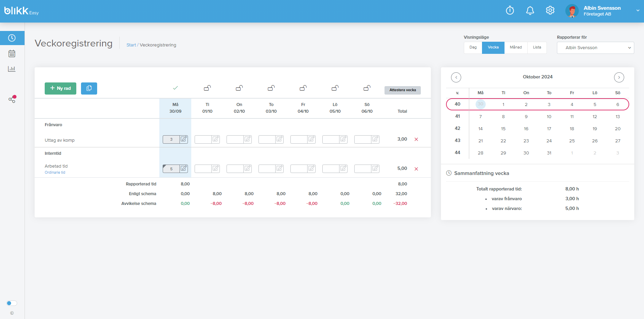
Task: Copy week using blue copy button
Action: click(89, 88)
